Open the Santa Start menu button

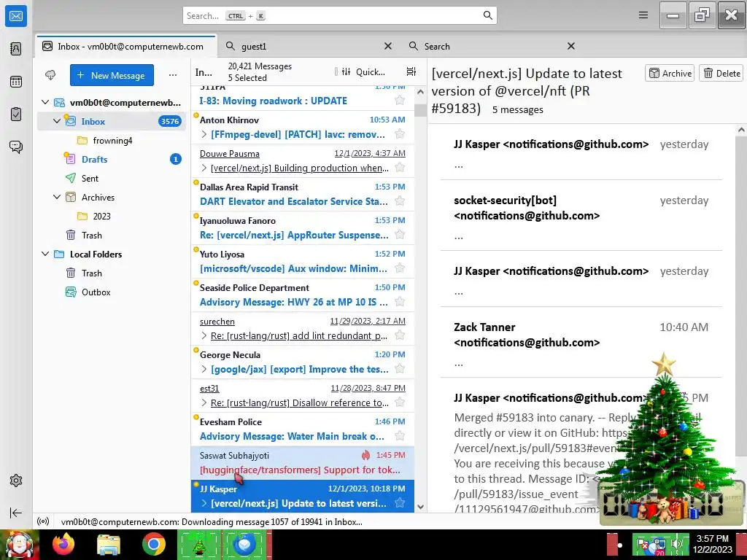pos(20,545)
